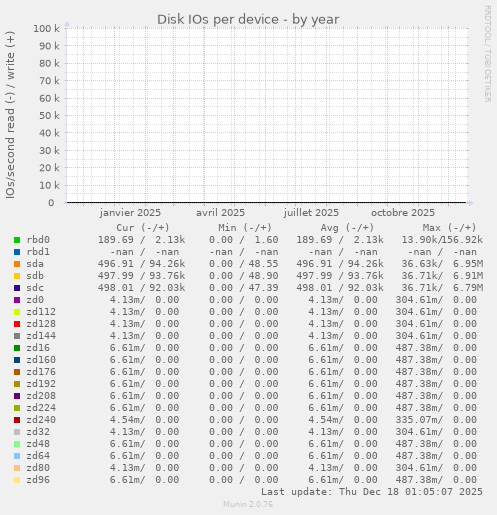Click the zd96 pale yellow legend swatch
Image resolution: width=497 pixels, height=515 pixels.
coord(17,480)
